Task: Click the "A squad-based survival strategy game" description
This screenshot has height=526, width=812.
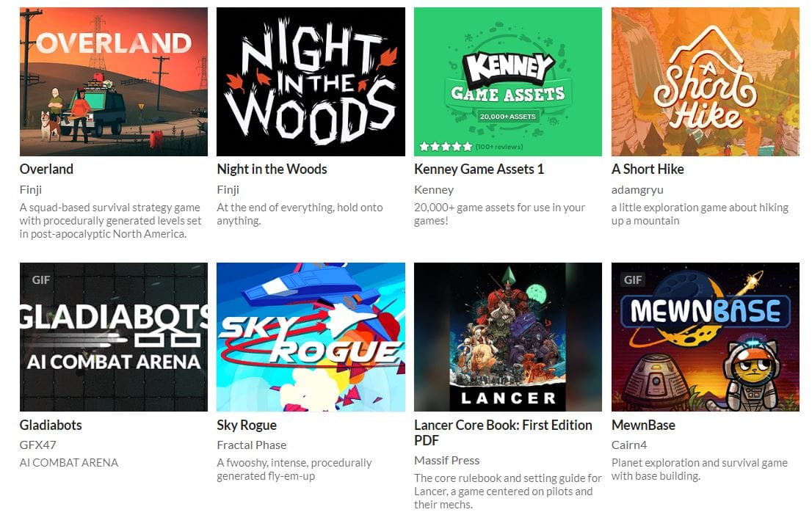Action: (110, 221)
